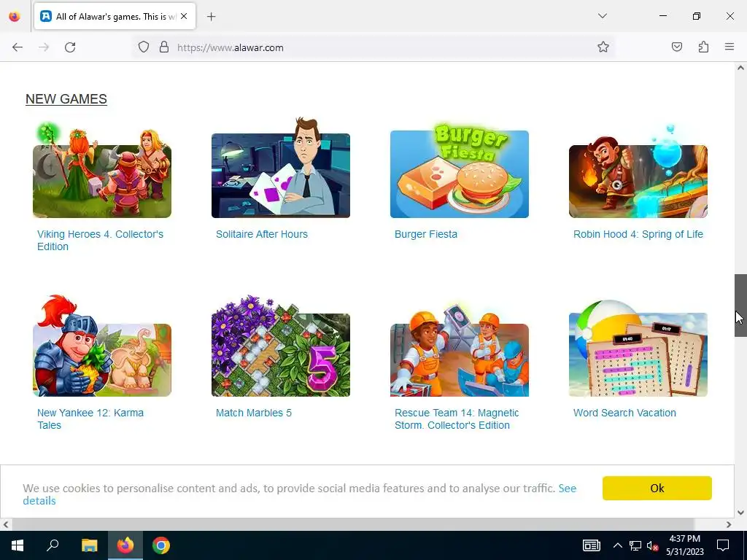
Task: Click Robin Hood 4: Spring of Life link
Action: coord(638,234)
